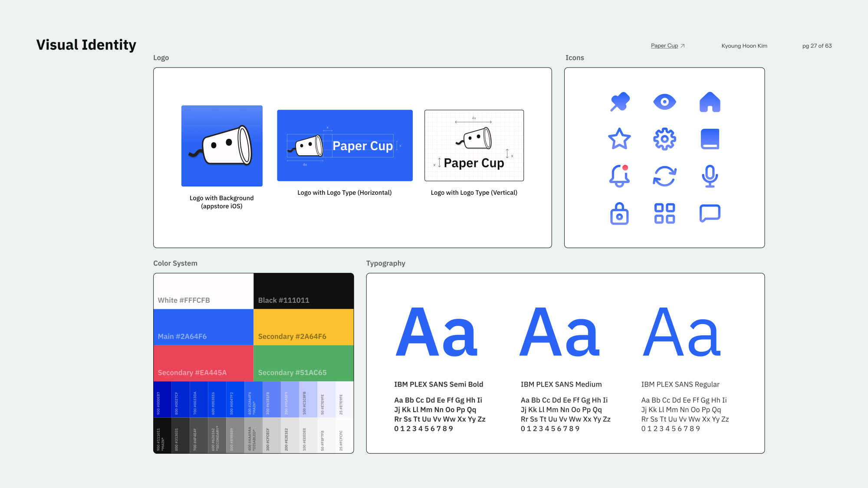This screenshot has width=868, height=488.
Task: Select the appstore iOS logo thumbnail
Action: [222, 146]
